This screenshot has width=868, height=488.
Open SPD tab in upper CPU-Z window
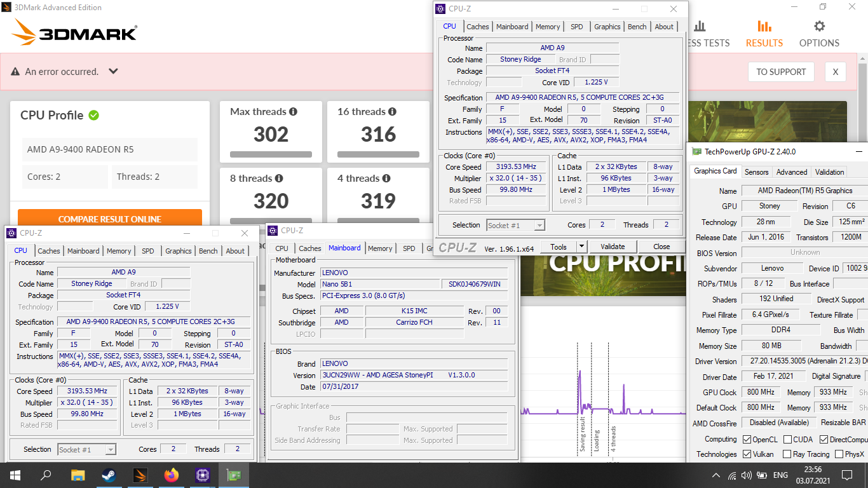[577, 27]
